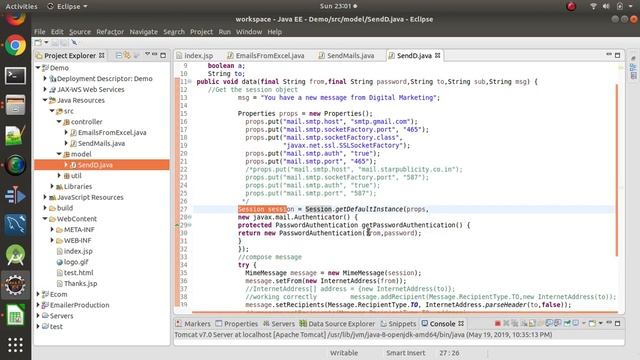Click the Smart Insert status field
The height and width of the screenshot is (360, 640).
pos(405,353)
